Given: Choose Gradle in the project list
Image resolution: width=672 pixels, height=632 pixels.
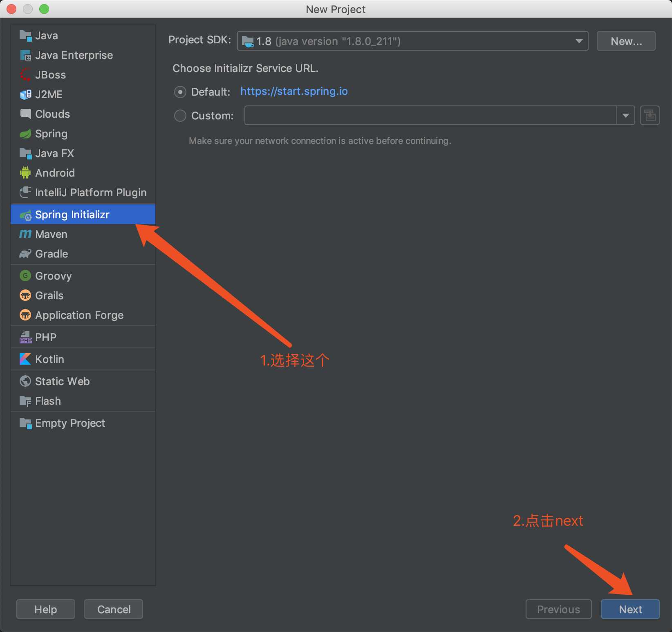Looking at the screenshot, I should (x=83, y=254).
